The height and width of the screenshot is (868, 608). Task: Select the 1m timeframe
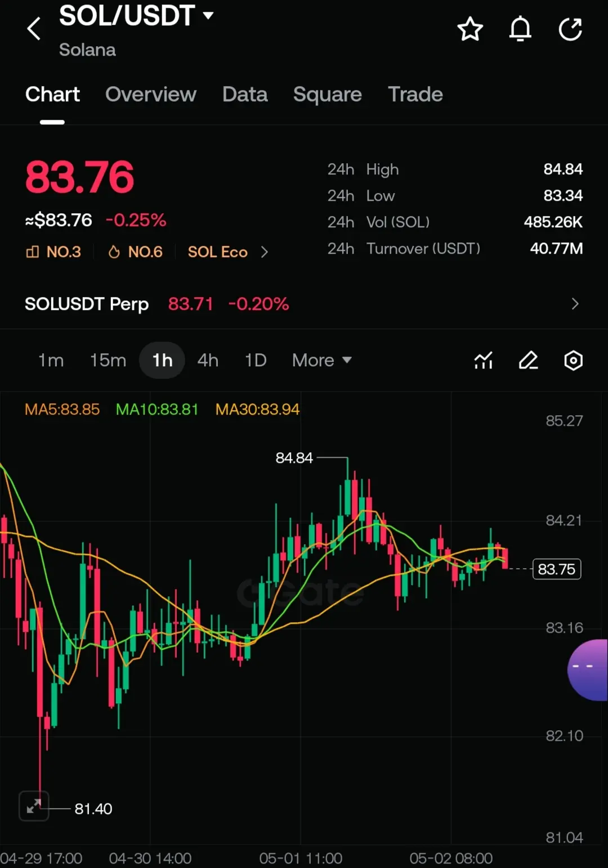coord(51,360)
